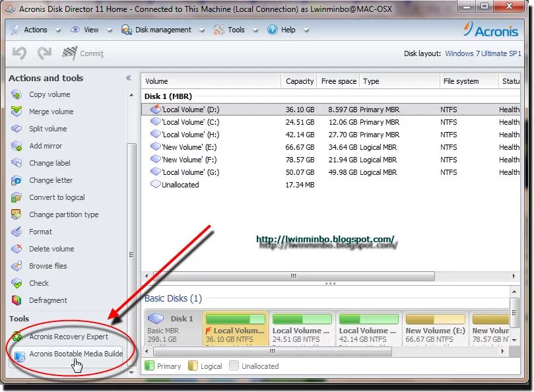Launch Acronis Recovery Expert
Viewport: 534px width, 392px height.
[69, 337]
